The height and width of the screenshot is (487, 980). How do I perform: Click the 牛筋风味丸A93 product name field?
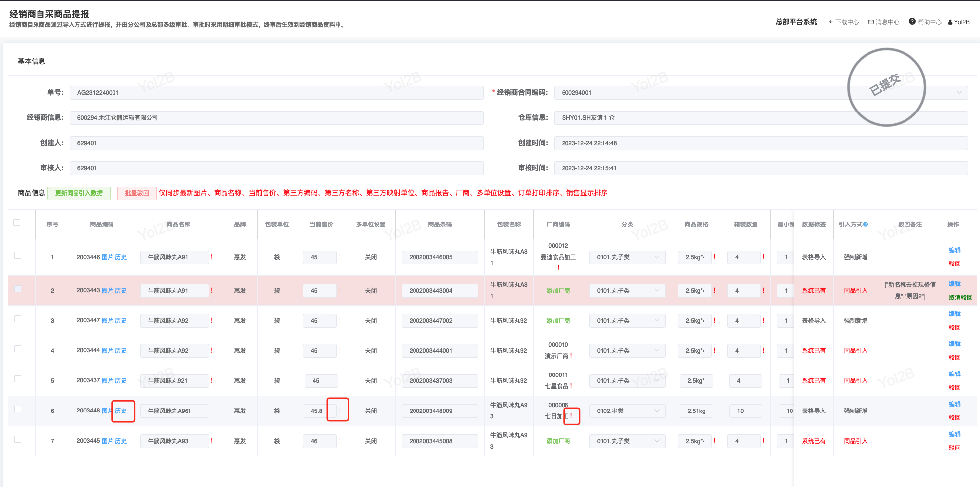point(175,441)
